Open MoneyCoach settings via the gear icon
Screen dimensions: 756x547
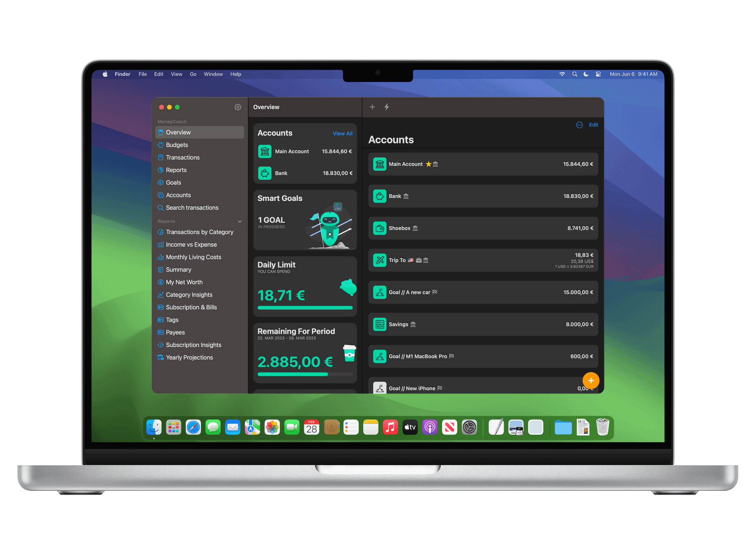click(238, 107)
